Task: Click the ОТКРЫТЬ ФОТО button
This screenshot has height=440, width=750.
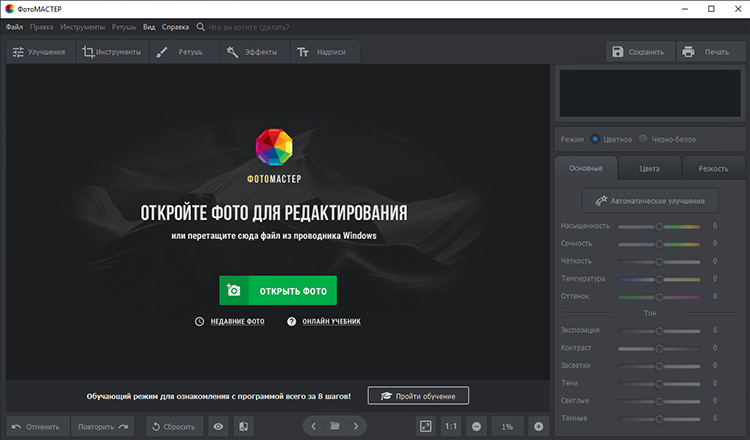Action: pyautogui.click(x=278, y=290)
